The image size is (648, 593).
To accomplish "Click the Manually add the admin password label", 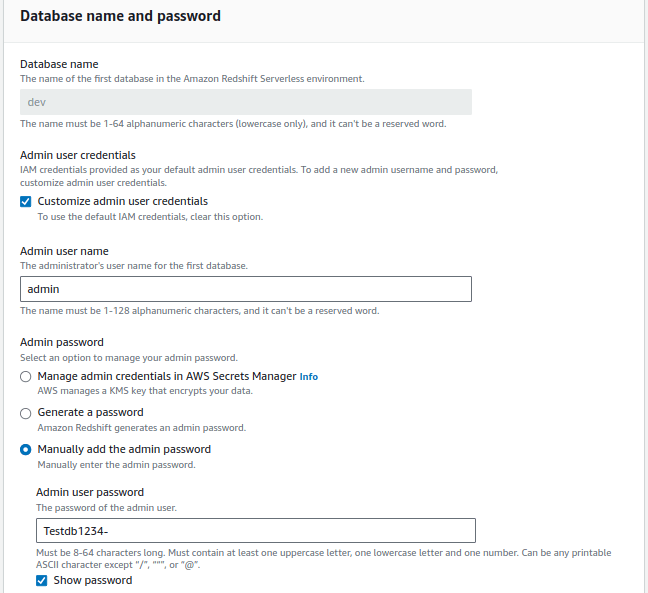I will (124, 449).
